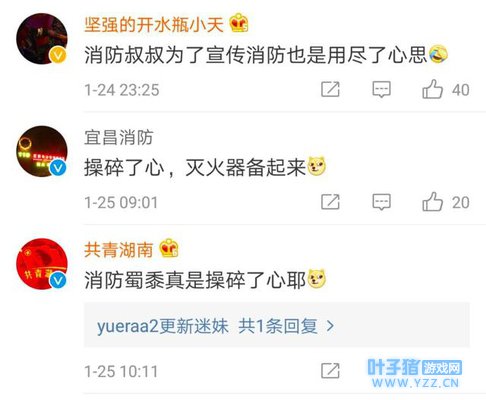486x400 pixels.
Task: Repost the comment dated 1-25 10:11
Action: [330, 371]
